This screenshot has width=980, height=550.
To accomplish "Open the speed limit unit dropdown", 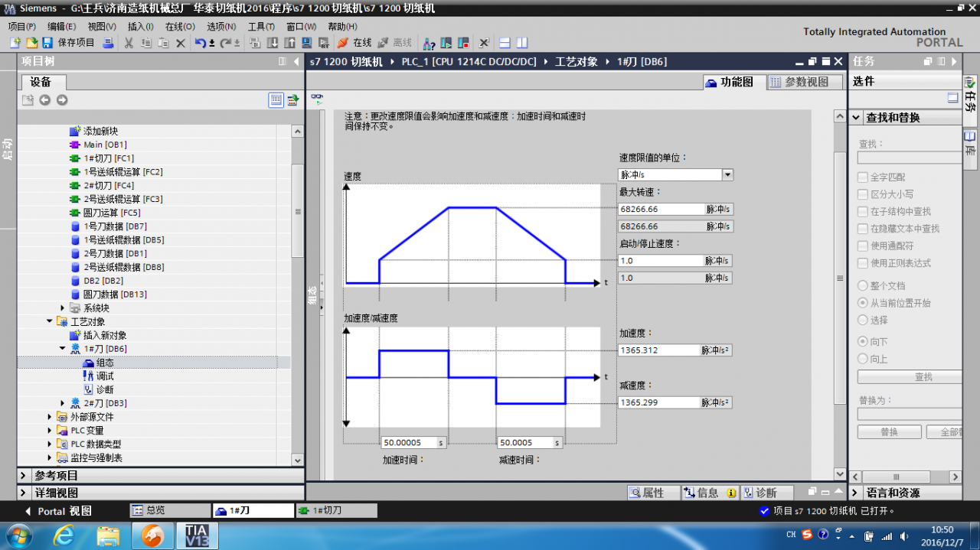I will pyautogui.click(x=727, y=175).
